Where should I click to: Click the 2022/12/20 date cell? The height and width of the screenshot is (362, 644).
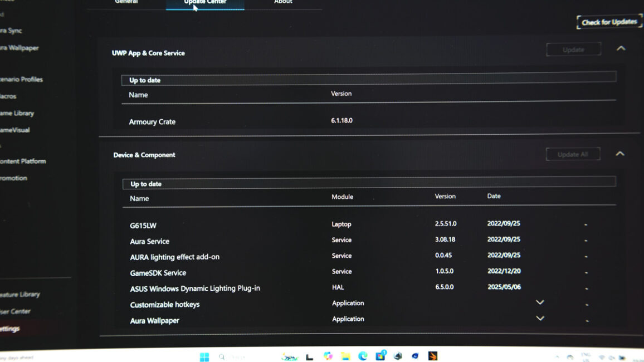pos(504,271)
